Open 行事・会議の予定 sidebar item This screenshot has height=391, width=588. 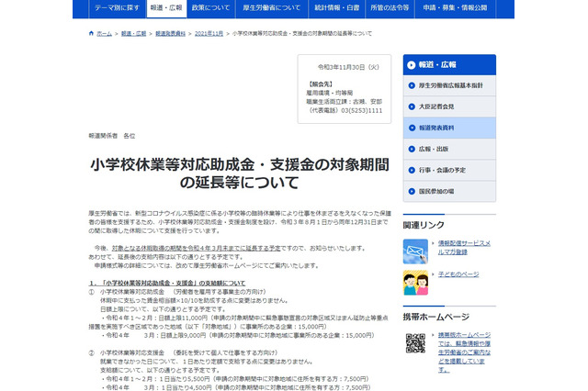click(x=449, y=170)
